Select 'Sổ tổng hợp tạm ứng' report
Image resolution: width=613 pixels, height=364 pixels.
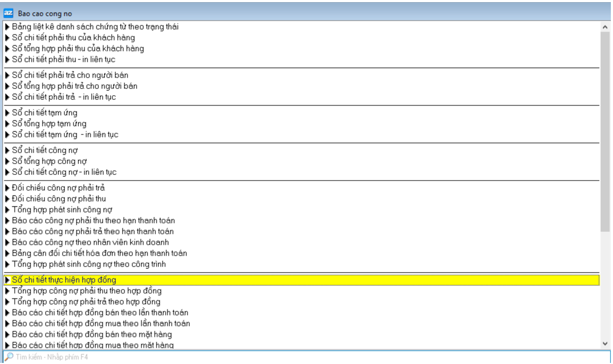point(49,124)
